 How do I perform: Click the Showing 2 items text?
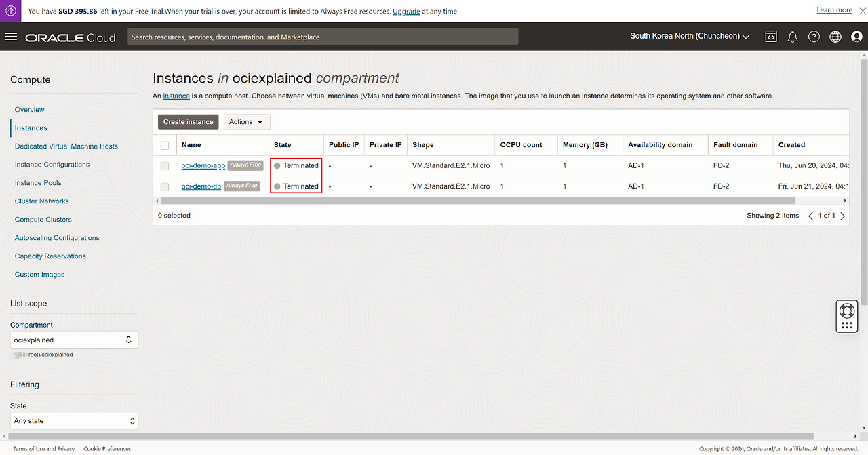tap(773, 216)
